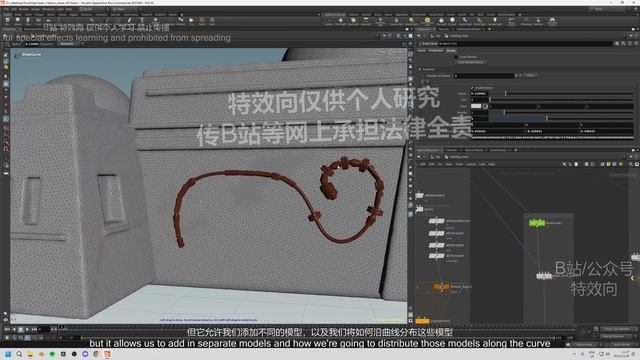This screenshot has width=640, height=360.
Task: Select the orange highlighted node in network
Action: [441, 287]
